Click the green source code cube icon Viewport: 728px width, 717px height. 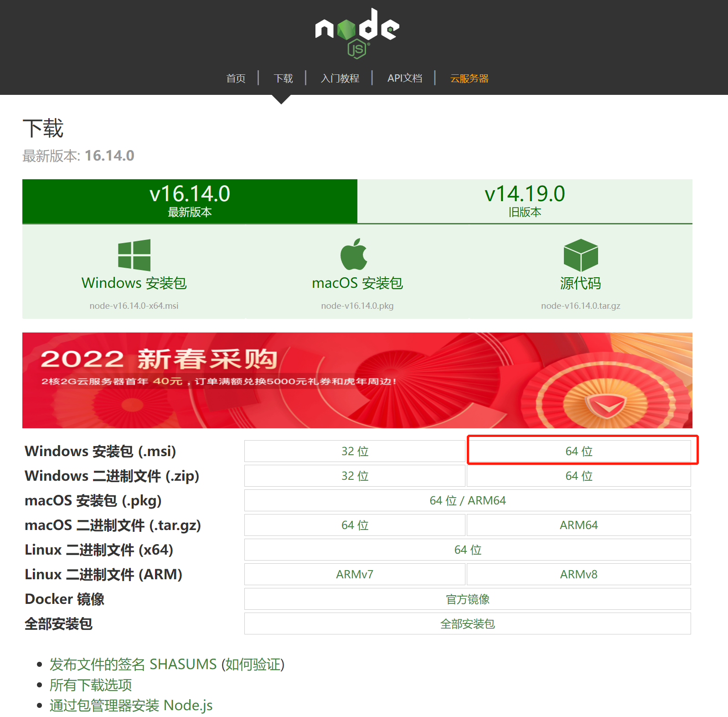click(x=581, y=255)
